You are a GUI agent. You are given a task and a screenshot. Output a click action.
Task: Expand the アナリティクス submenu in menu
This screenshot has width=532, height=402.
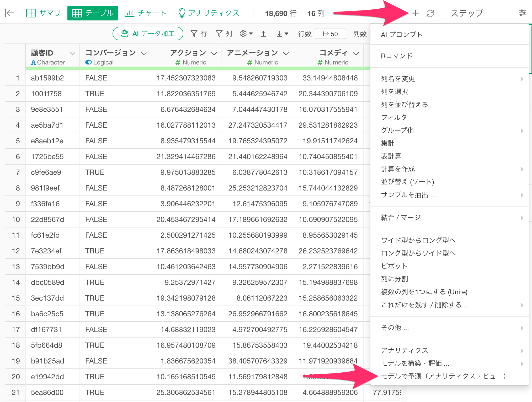449,350
